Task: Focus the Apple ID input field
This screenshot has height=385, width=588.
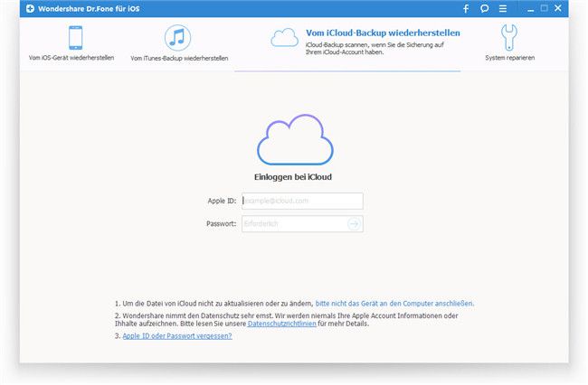Action: pos(302,201)
